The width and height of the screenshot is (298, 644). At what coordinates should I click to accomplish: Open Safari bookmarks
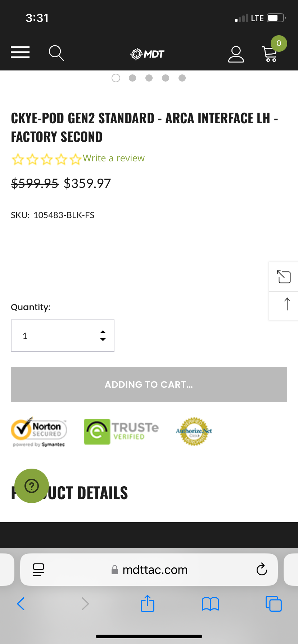pyautogui.click(x=210, y=604)
